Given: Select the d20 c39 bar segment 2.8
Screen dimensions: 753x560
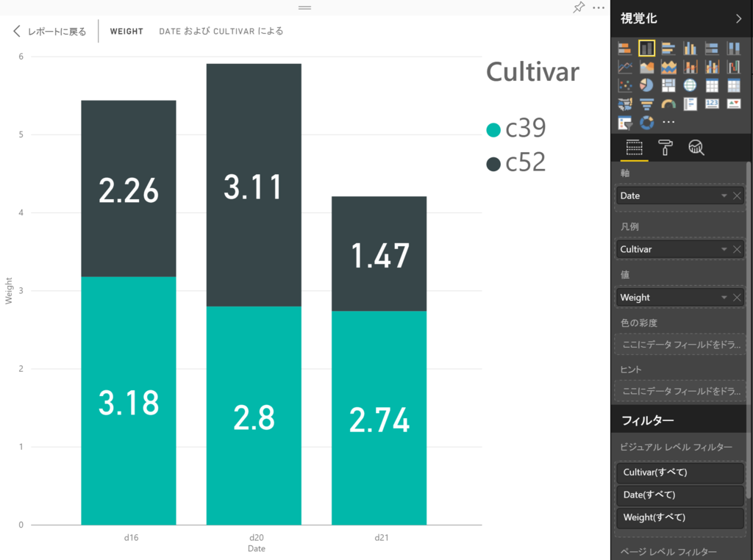Looking at the screenshot, I should (254, 415).
